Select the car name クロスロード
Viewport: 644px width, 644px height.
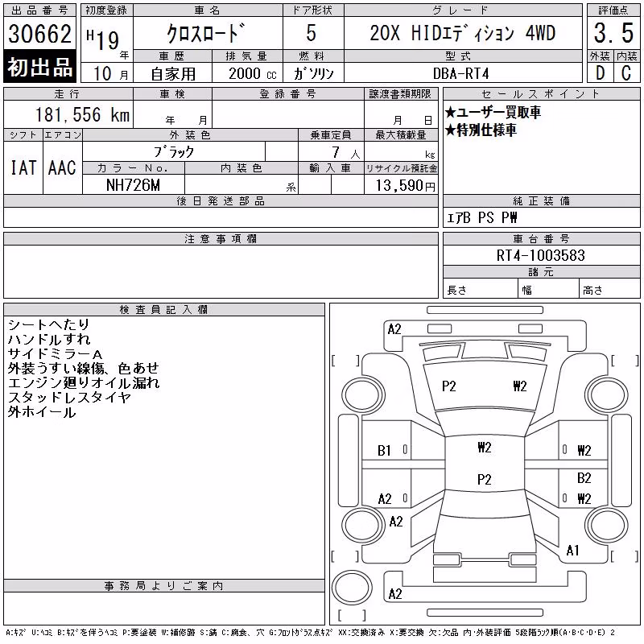(x=206, y=33)
